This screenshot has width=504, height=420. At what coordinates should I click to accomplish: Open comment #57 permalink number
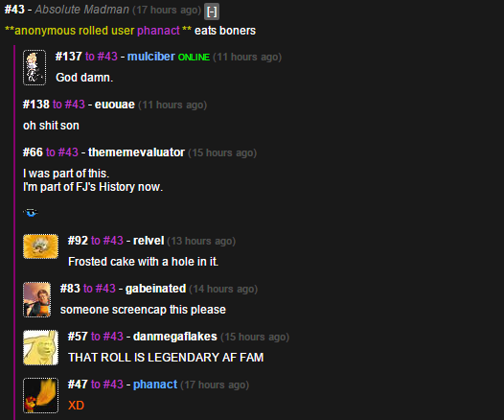coord(78,337)
